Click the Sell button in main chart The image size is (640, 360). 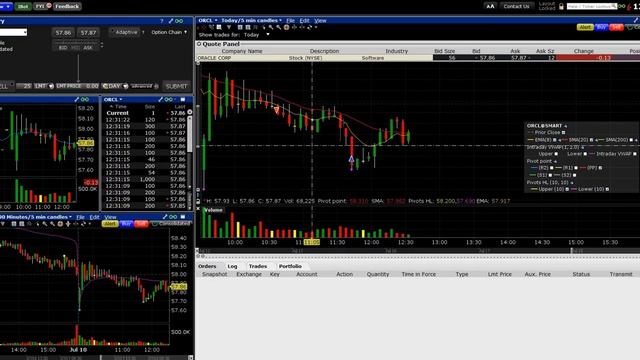tap(616, 27)
